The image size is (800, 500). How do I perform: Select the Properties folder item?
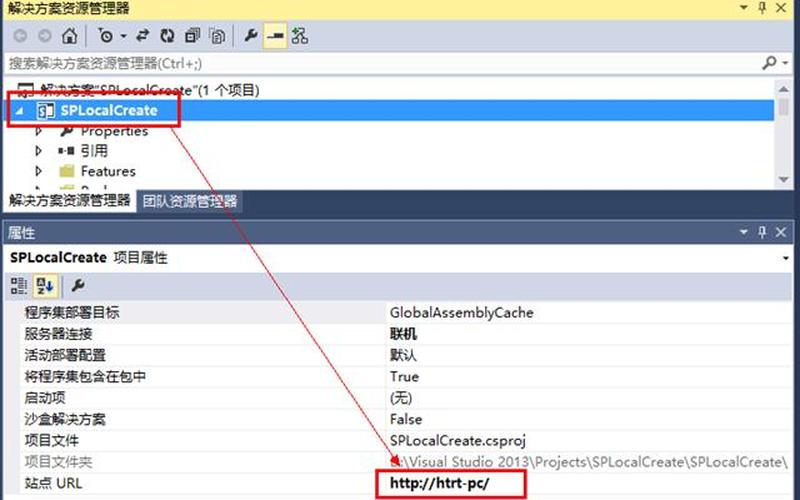[114, 131]
